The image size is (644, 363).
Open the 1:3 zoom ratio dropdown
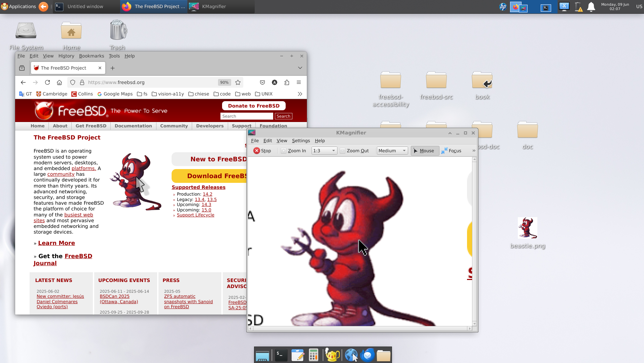324,151
